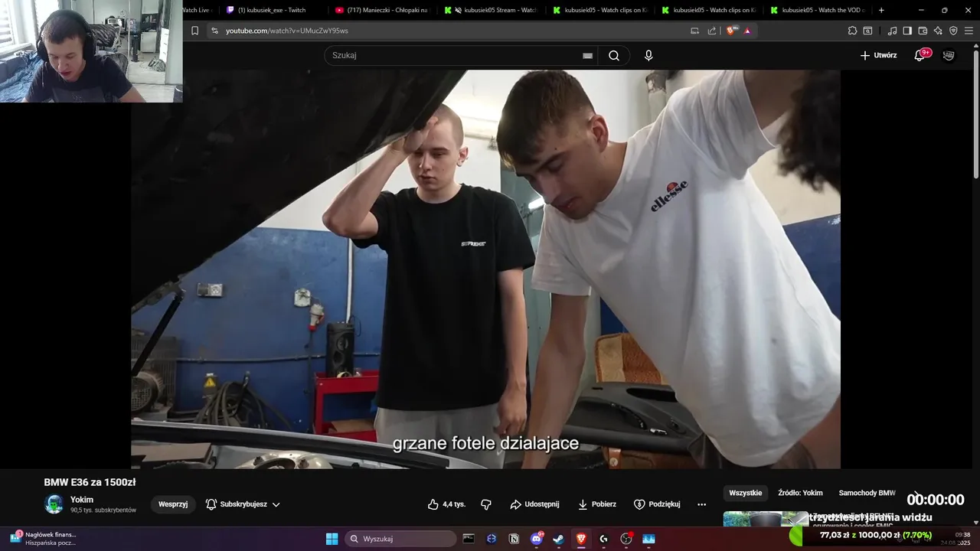Click the page vertical scrollbar

pos(975,113)
